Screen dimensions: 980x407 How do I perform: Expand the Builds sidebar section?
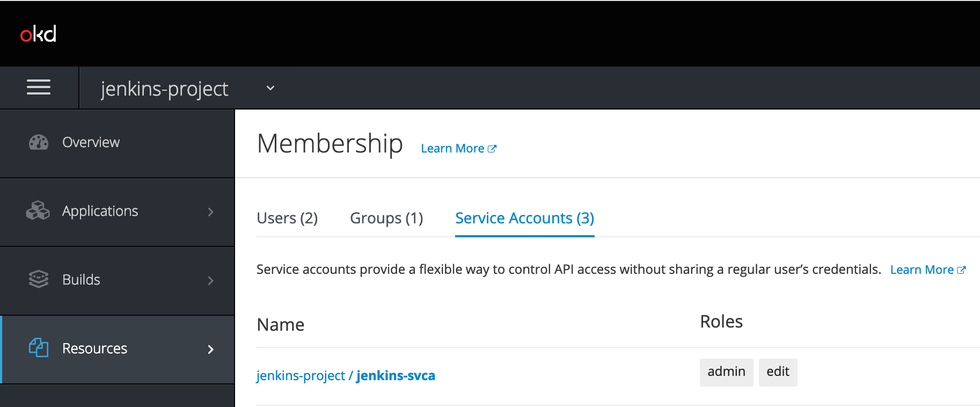pos(210,280)
